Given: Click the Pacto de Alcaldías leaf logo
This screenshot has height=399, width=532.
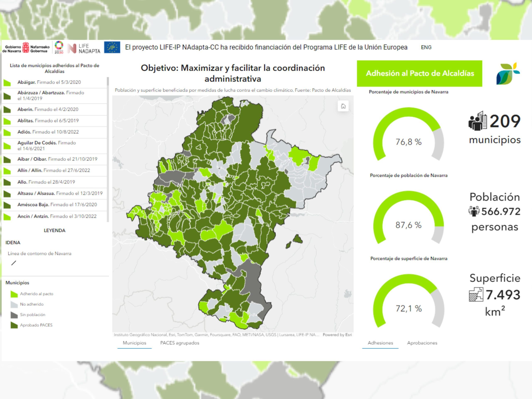Looking at the screenshot, I should click(508, 73).
